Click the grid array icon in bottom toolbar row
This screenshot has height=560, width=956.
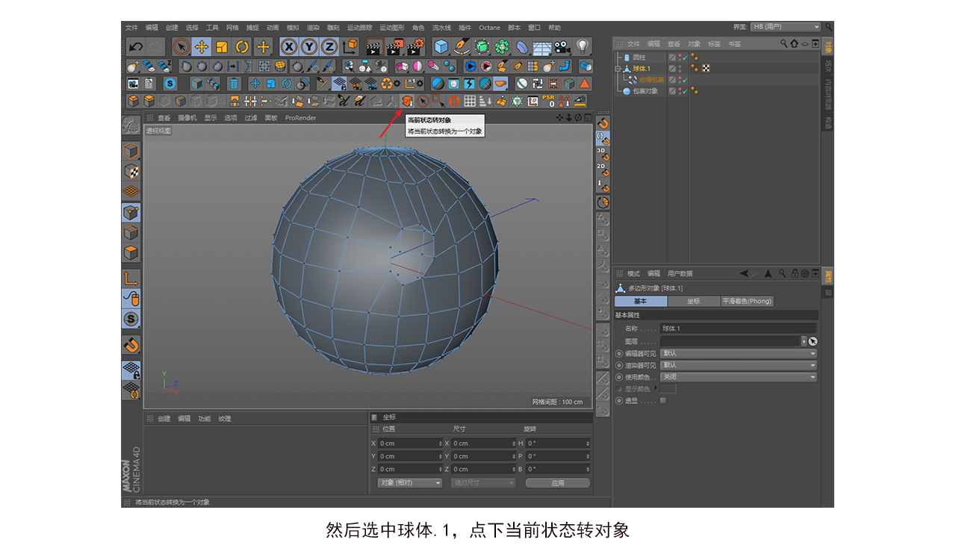click(x=470, y=101)
